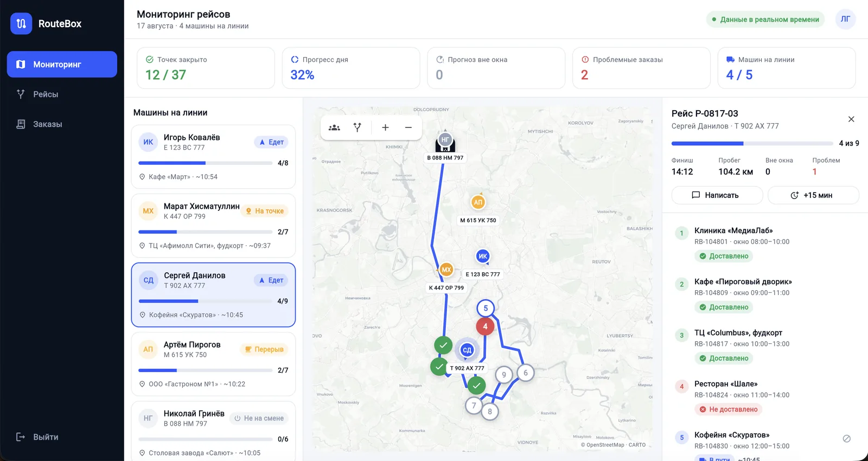Click the RouteBox logo icon
This screenshot has height=461, width=868.
point(21,23)
